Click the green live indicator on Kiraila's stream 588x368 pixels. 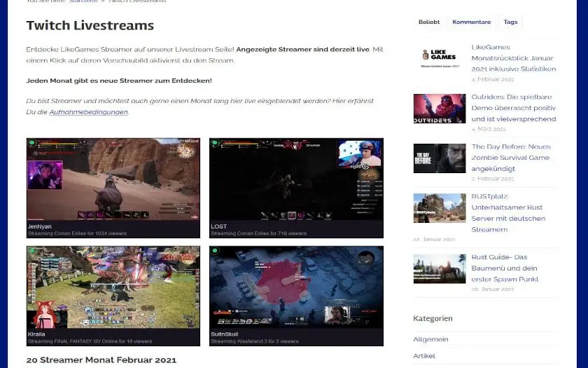[x=32, y=251]
